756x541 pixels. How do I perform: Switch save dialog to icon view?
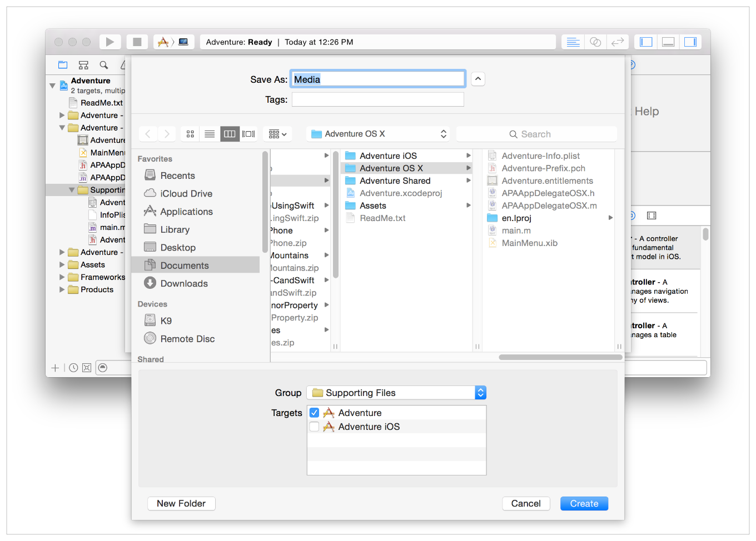(x=190, y=133)
